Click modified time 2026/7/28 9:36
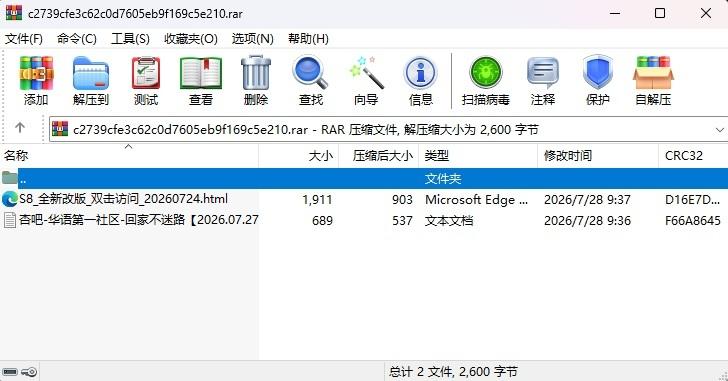This screenshot has width=728, height=381. (587, 220)
